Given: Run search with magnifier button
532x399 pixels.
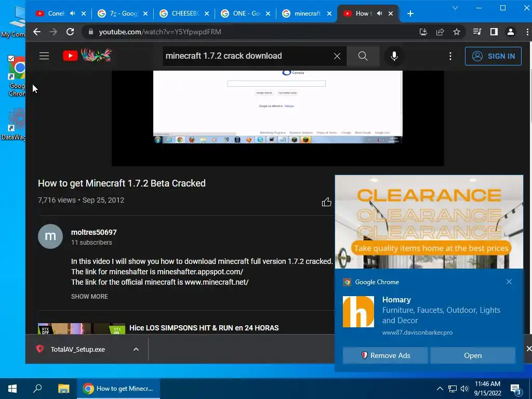Looking at the screenshot, I should [x=363, y=56].
